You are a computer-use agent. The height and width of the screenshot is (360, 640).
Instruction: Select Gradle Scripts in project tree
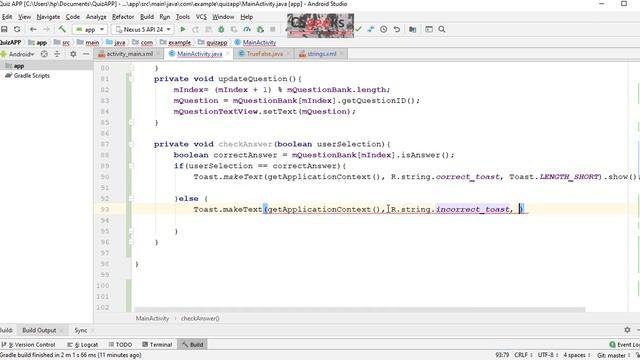(x=28, y=76)
